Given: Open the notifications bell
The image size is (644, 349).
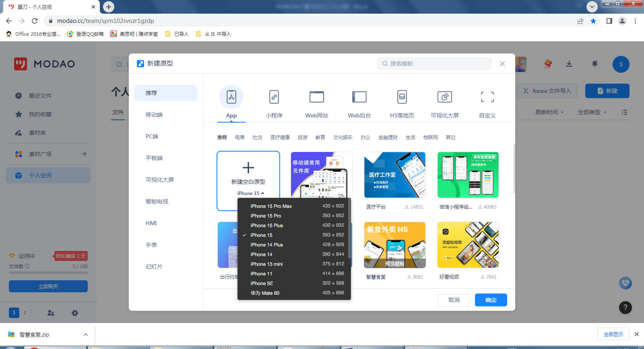Looking at the screenshot, I should click(595, 64).
